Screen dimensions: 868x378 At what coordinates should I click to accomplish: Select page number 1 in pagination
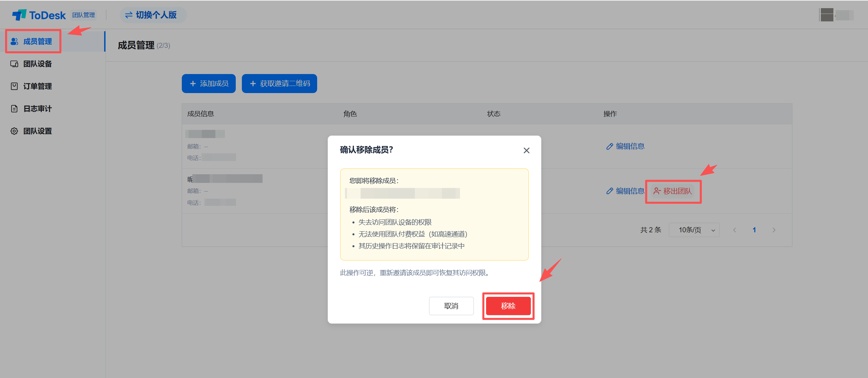coord(754,230)
